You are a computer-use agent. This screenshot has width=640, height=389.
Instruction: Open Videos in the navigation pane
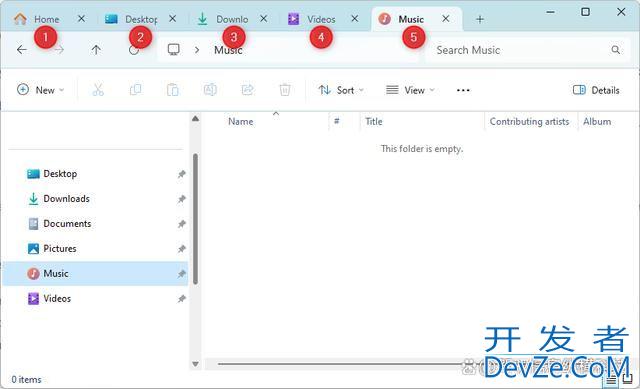point(96,298)
